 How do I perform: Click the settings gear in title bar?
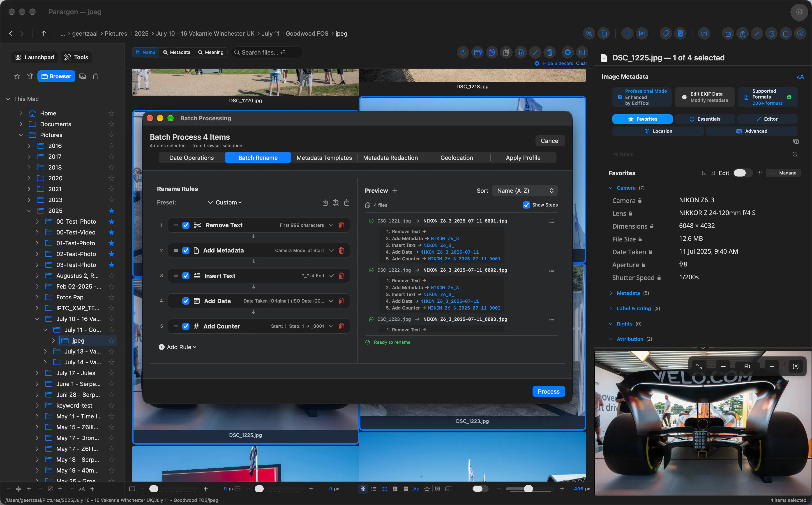pyautogui.click(x=799, y=12)
